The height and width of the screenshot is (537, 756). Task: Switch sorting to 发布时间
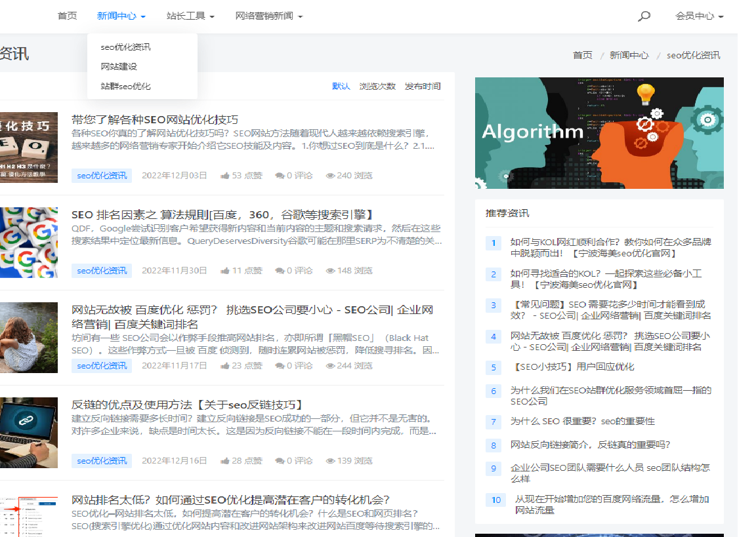(x=424, y=86)
